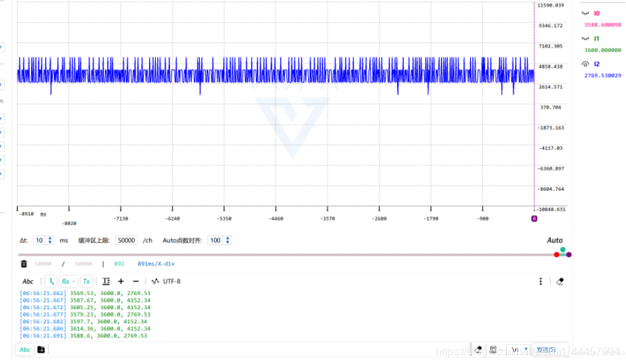The height and width of the screenshot is (364, 626).
Task: Click the log line at 06:56:21.677
Action: (x=85, y=315)
